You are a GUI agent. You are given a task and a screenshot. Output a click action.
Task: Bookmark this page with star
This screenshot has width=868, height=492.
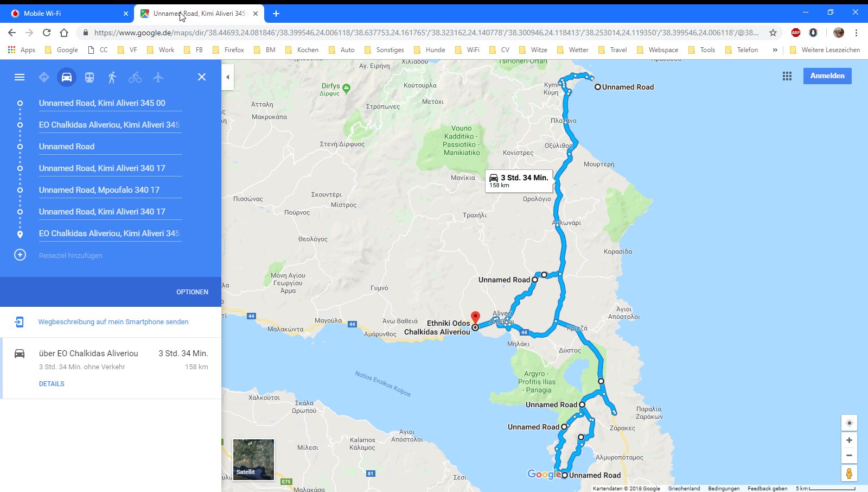coord(773,33)
